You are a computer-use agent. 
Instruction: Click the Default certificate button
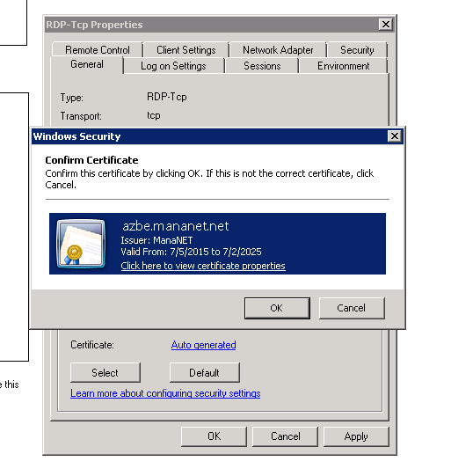point(205,372)
